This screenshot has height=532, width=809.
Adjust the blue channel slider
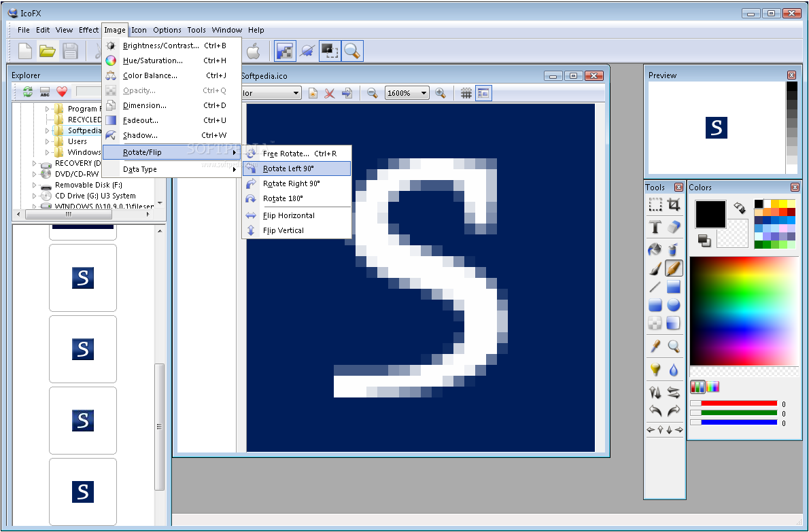point(734,422)
